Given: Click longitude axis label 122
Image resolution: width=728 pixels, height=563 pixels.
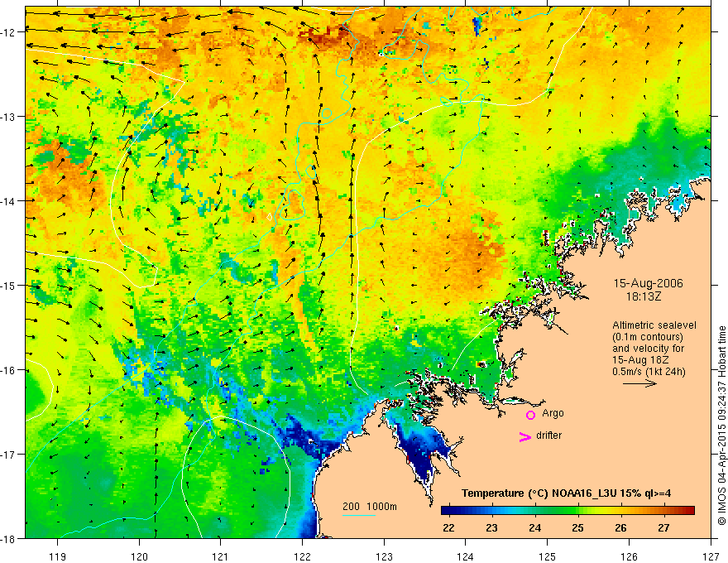Looking at the screenshot, I should (302, 556).
